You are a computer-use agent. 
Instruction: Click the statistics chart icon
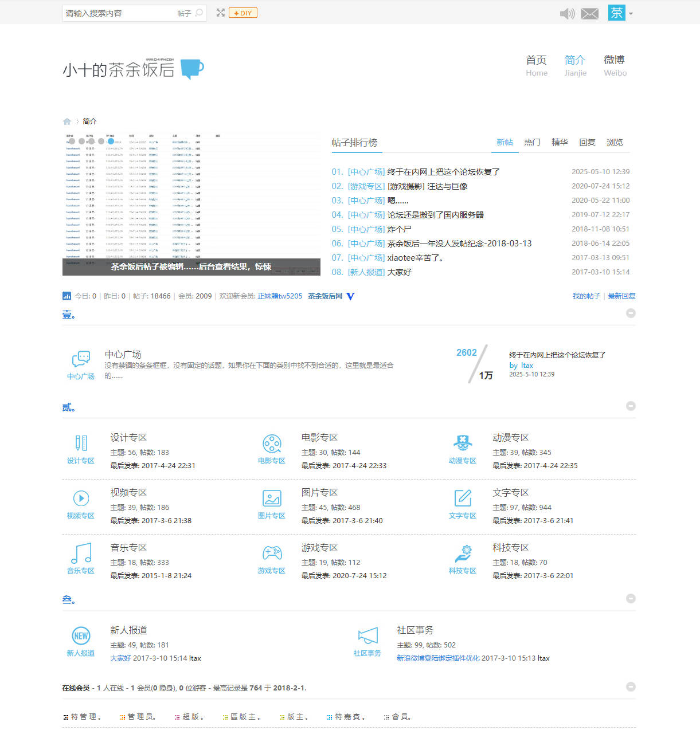click(67, 296)
